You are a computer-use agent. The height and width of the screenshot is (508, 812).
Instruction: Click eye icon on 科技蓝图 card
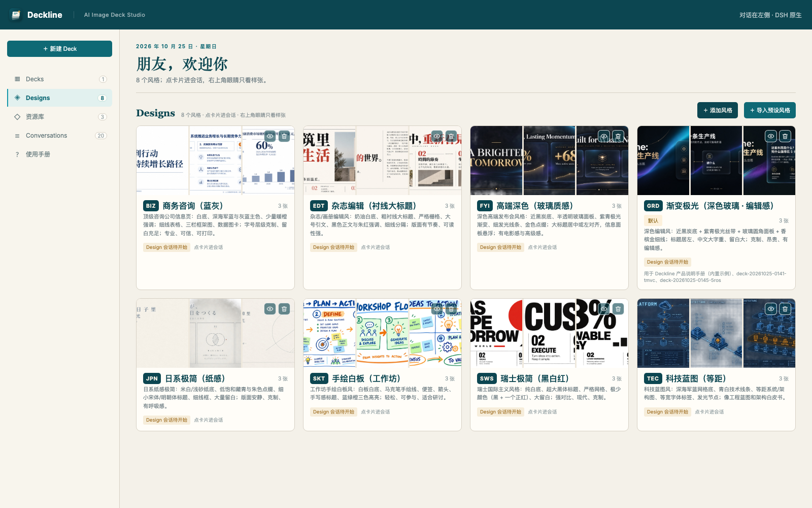pos(771,309)
